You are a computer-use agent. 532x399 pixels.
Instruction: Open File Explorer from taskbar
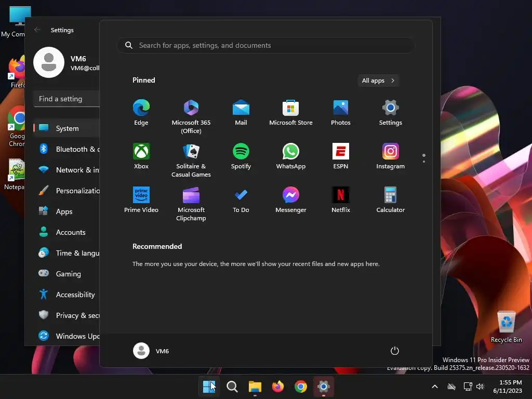click(255, 387)
